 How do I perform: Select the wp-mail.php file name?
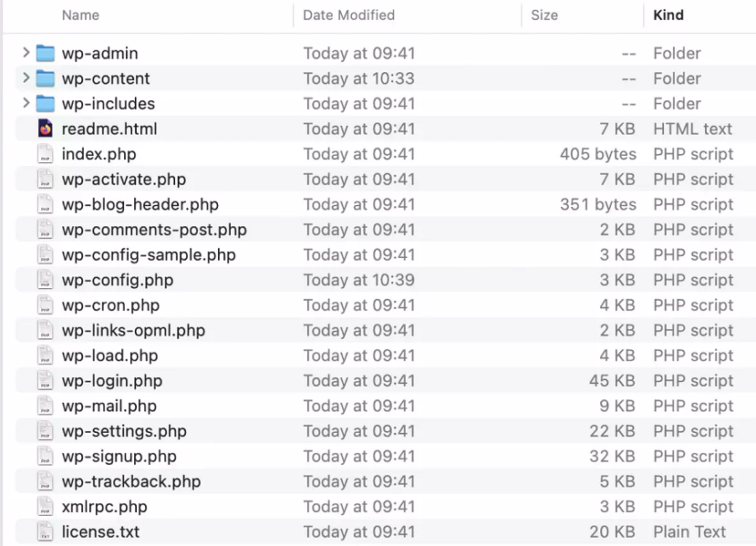tap(109, 406)
